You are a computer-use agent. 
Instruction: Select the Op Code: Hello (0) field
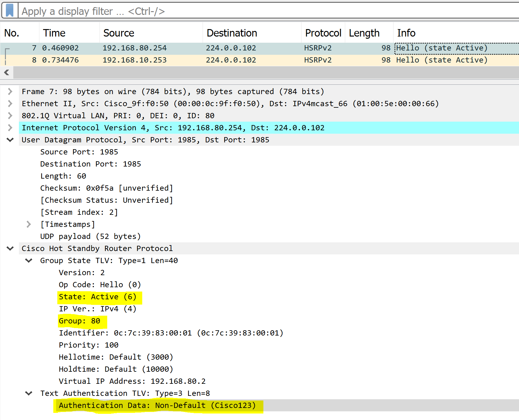(100, 285)
